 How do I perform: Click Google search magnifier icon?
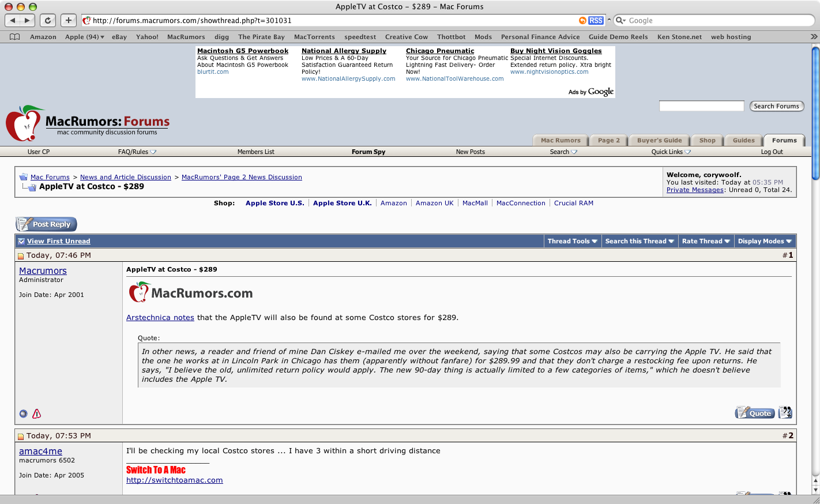tap(620, 20)
